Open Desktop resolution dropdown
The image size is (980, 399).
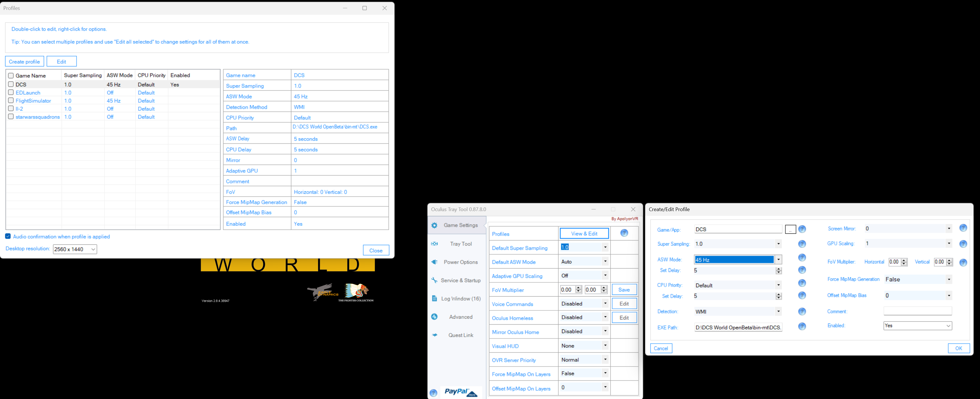coord(75,249)
